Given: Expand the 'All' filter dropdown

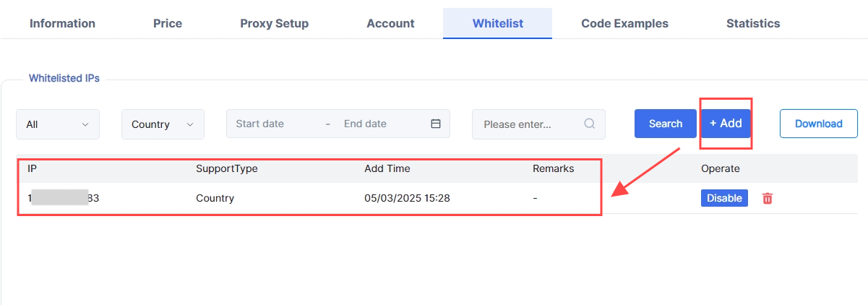Looking at the screenshot, I should tap(58, 124).
